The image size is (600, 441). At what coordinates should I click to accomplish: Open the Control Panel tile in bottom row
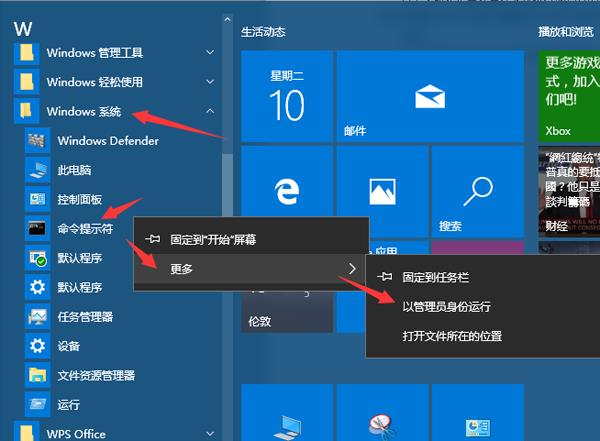[478, 413]
